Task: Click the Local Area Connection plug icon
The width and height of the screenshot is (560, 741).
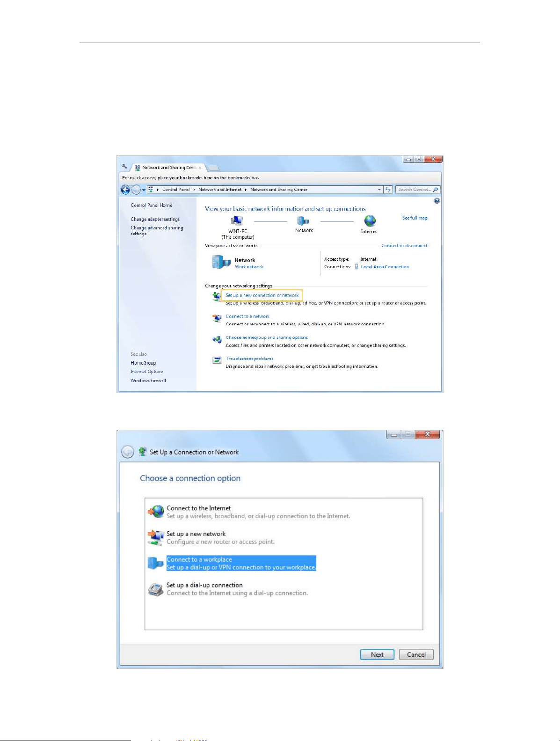Action: coord(356,267)
